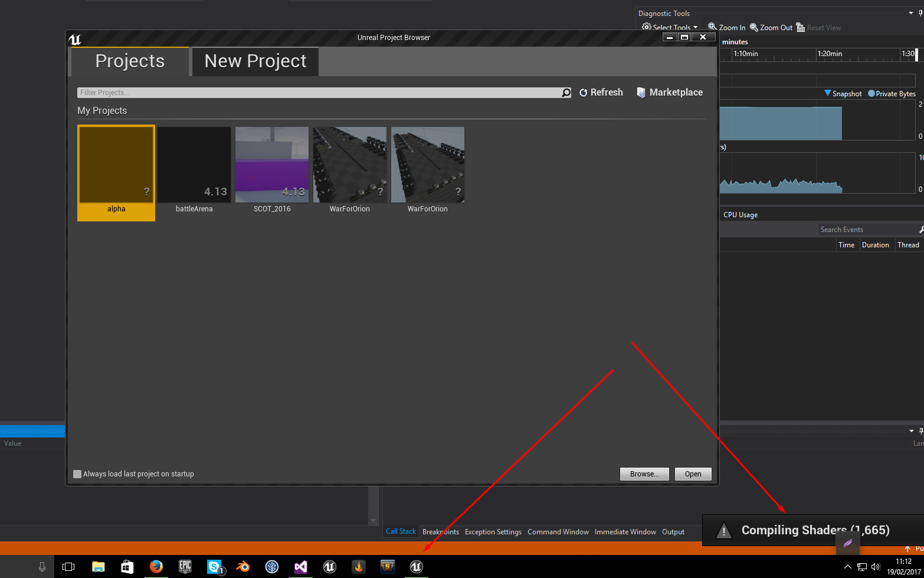Image resolution: width=924 pixels, height=578 pixels.
Task: Toggle Always load last project on startup
Action: [77, 474]
